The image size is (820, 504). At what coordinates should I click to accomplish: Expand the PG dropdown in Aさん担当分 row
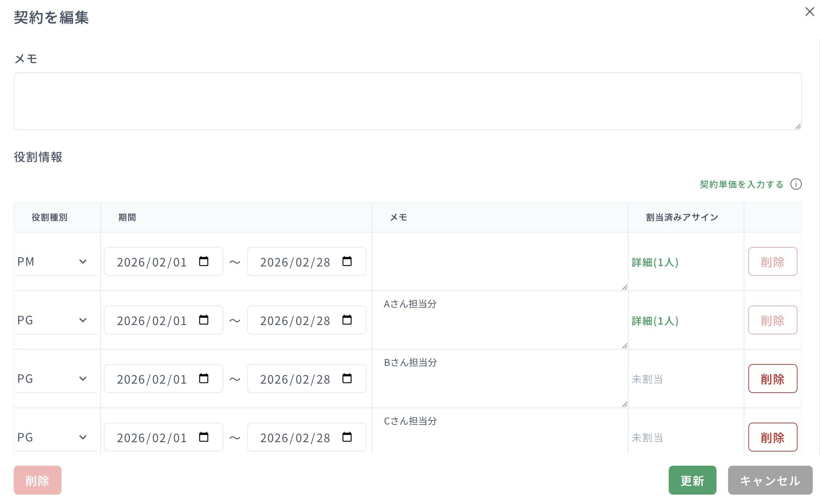[x=57, y=320]
